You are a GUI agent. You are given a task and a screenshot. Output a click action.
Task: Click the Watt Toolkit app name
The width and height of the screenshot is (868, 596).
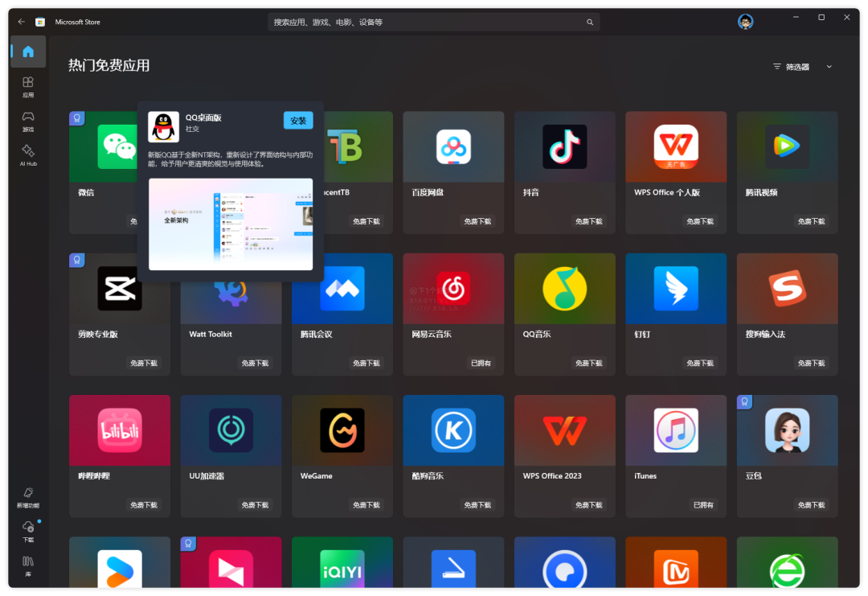211,334
